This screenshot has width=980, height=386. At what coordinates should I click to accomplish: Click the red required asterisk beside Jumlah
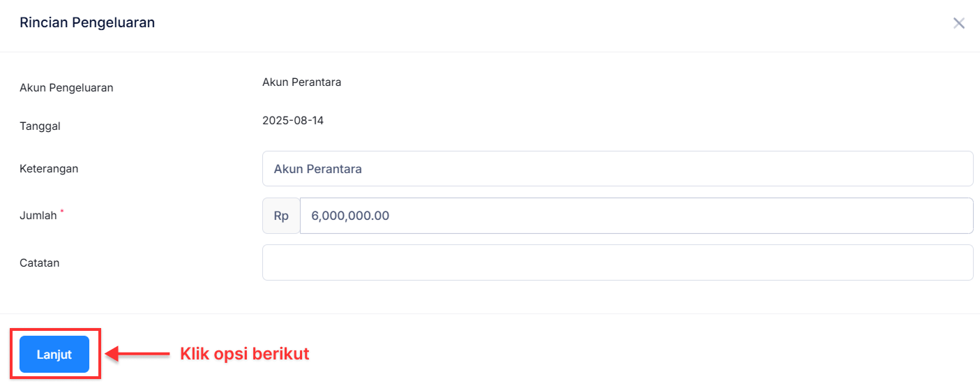(61, 211)
